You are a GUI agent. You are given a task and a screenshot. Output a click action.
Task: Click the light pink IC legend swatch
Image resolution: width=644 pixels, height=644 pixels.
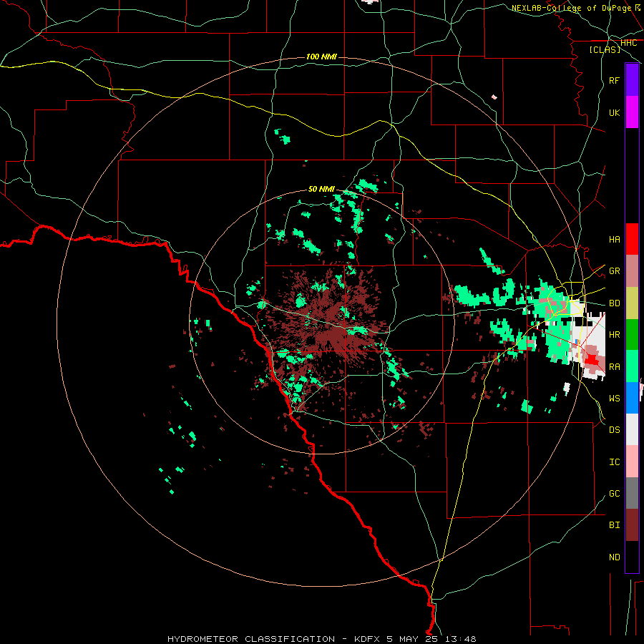click(632, 462)
